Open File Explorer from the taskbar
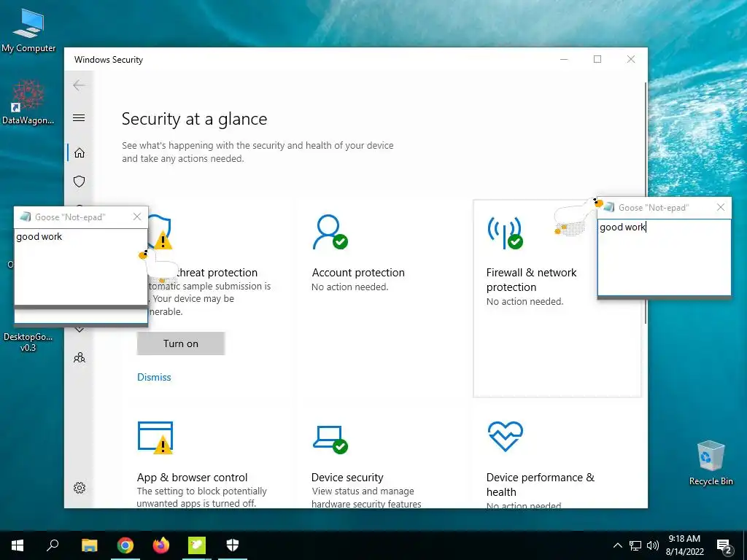Image resolution: width=747 pixels, height=560 pixels. 89,545
